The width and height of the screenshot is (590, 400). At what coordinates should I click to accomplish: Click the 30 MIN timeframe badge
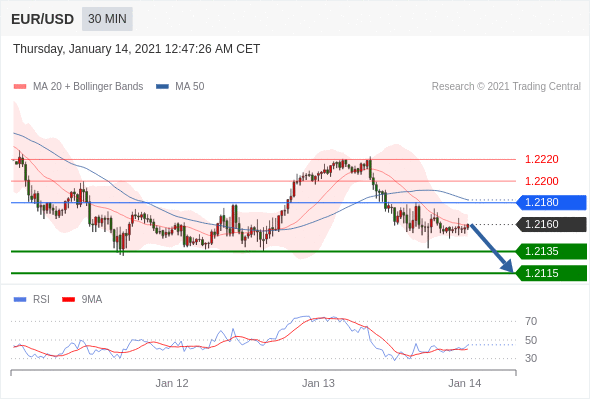(x=107, y=19)
